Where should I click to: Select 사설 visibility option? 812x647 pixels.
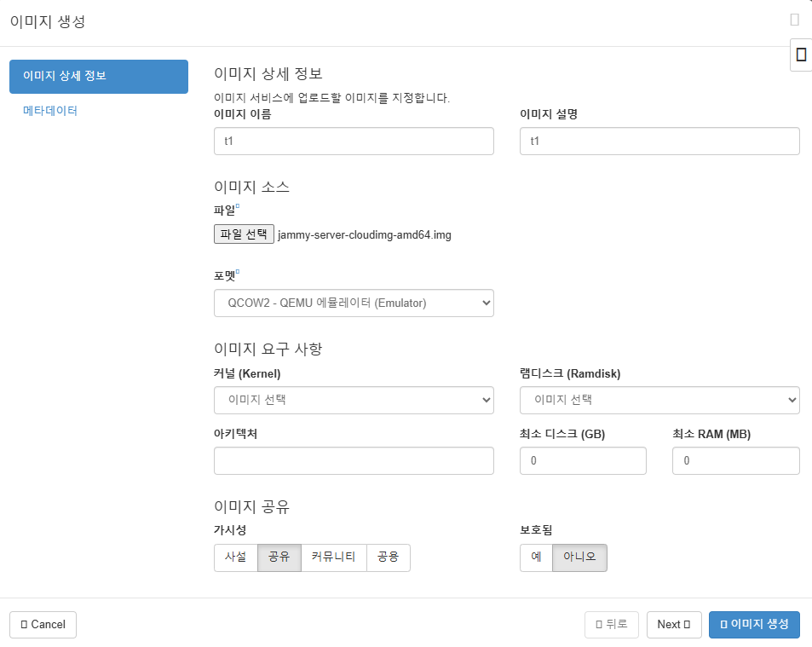point(236,557)
